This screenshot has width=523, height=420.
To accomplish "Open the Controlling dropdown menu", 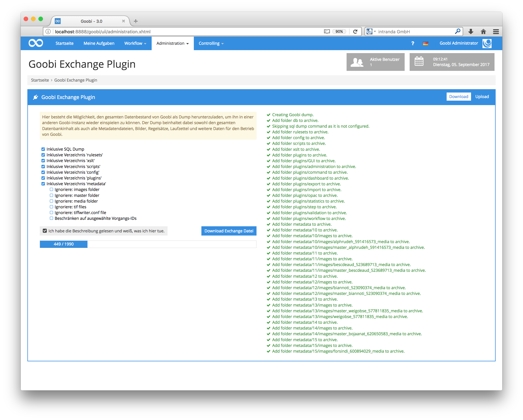I will 211,43.
